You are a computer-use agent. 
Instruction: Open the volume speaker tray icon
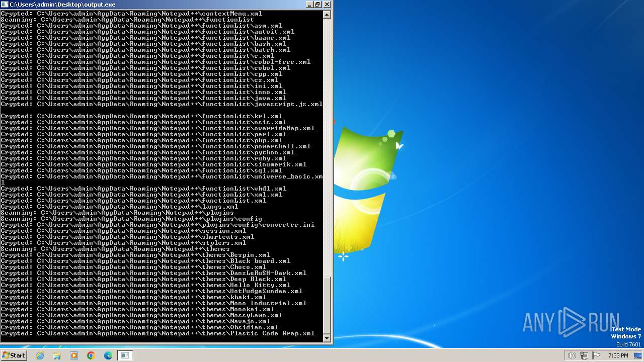click(572, 355)
